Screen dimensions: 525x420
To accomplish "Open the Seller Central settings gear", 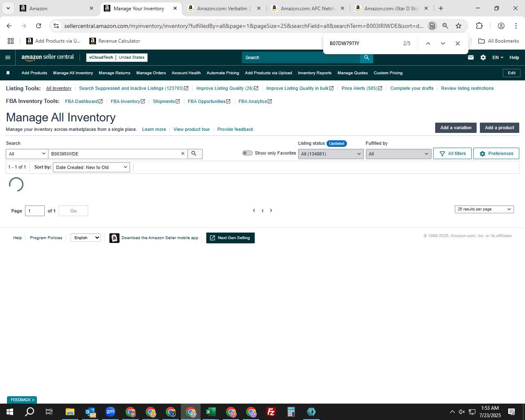I will (483, 57).
